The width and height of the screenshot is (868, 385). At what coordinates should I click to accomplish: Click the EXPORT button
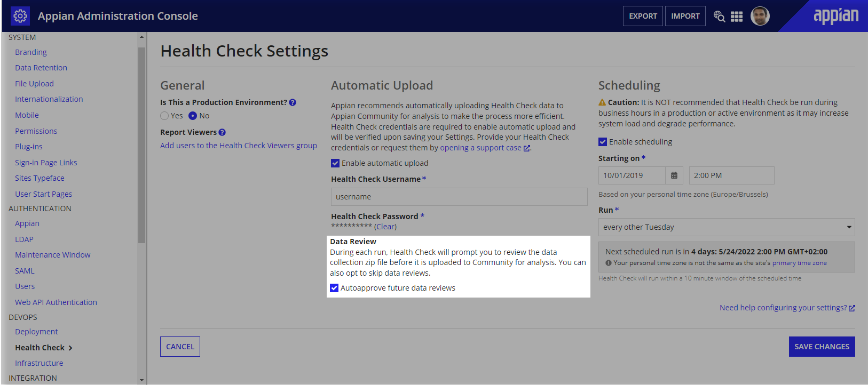pos(643,16)
